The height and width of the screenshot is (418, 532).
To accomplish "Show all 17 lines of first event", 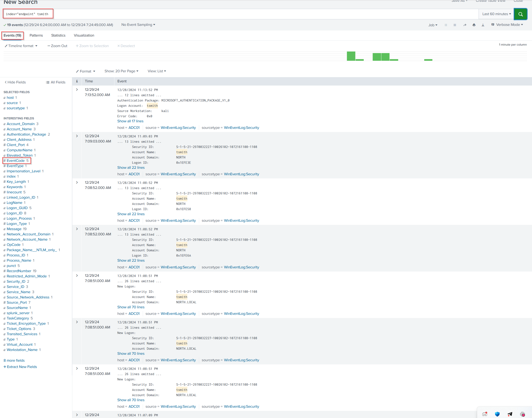I will [x=130, y=121].
